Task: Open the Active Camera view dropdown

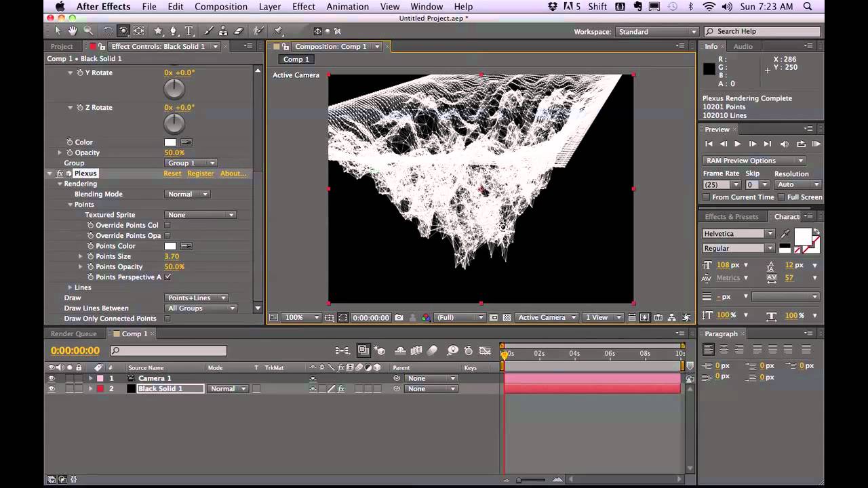Action: click(x=547, y=317)
